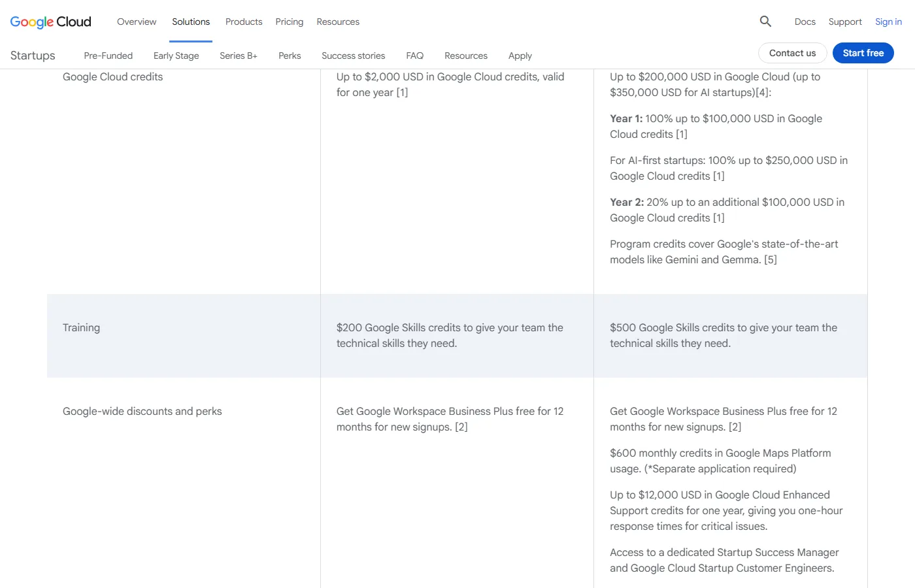Visit the Support link
This screenshot has height=588, width=915.
pyautogui.click(x=845, y=22)
